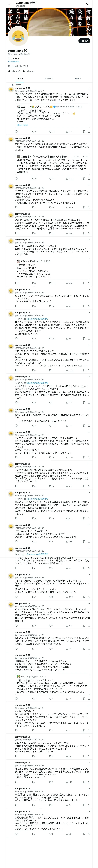The width and height of the screenshot is (98, 868).
Task: Click the Translate bio link
Action: [14, 62]
